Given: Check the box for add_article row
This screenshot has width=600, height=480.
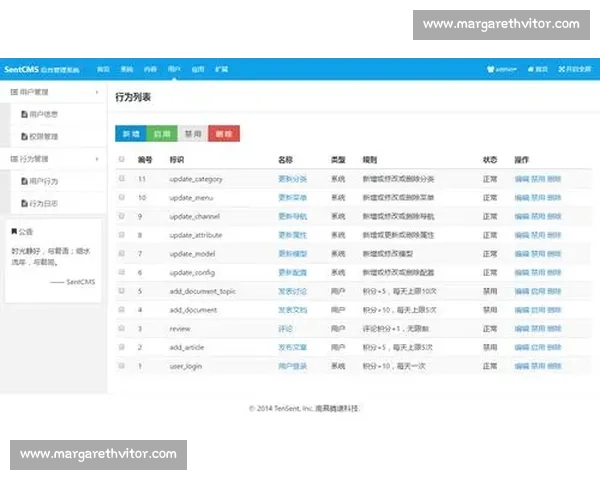Looking at the screenshot, I should point(122,347).
